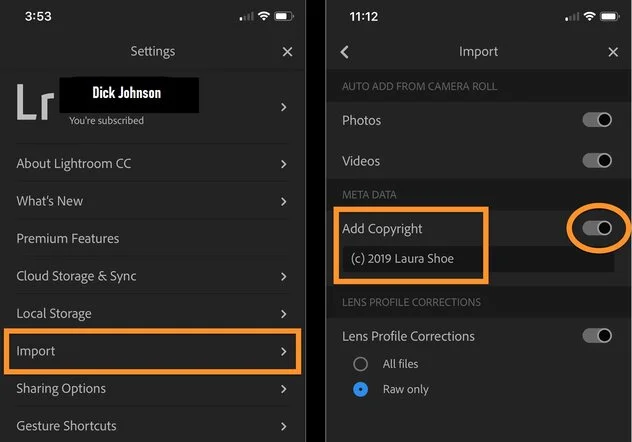
Task: Toggle auto add Photos switch
Action: [x=597, y=120]
